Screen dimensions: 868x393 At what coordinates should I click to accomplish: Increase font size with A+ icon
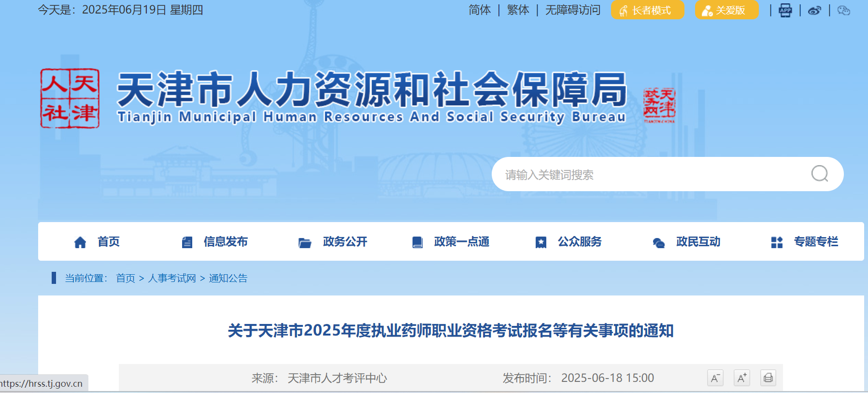click(x=741, y=378)
